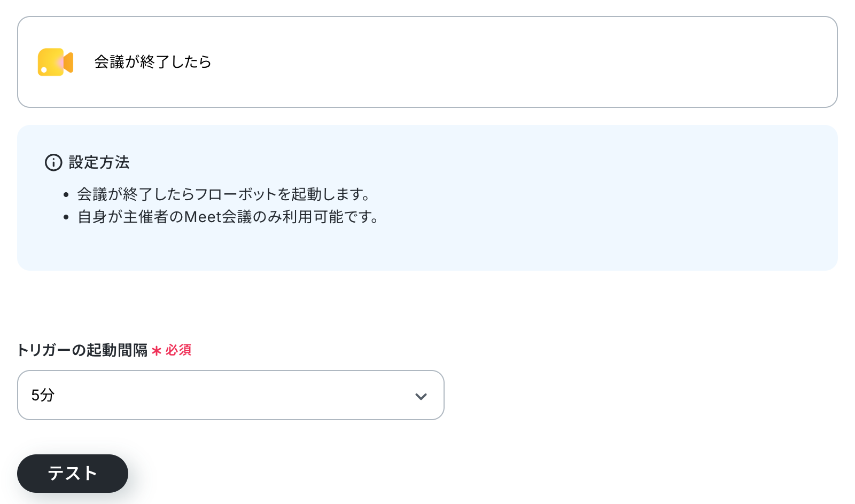This screenshot has width=855, height=504.
Task: Click the 5分 value in the combo box
Action: tap(43, 395)
